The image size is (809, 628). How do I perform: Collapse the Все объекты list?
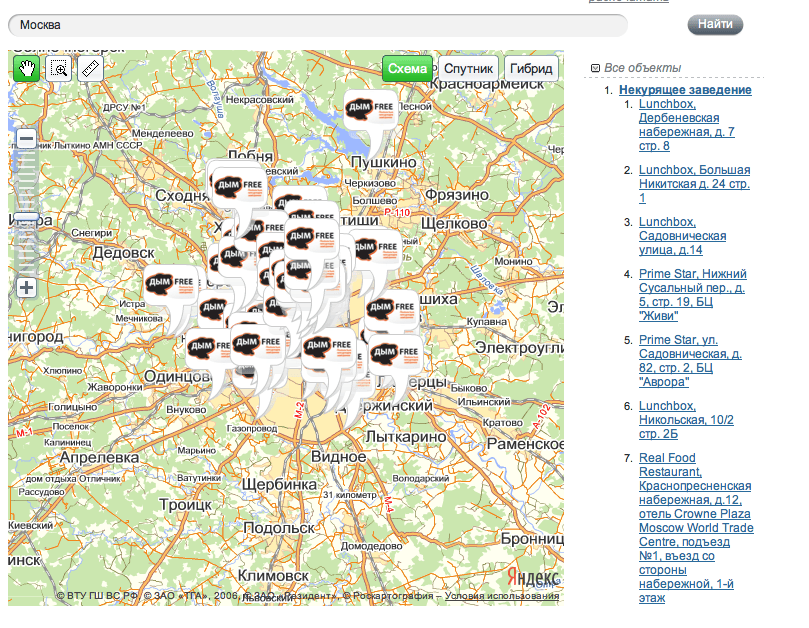[596, 68]
